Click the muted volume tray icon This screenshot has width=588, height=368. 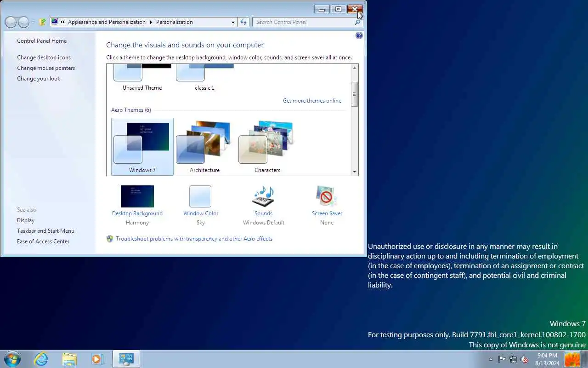coord(524,359)
